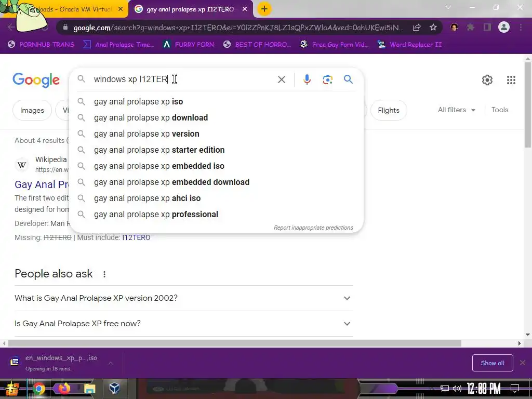The width and height of the screenshot is (532, 399).
Task: View site information via the lock icon
Action: (65, 28)
